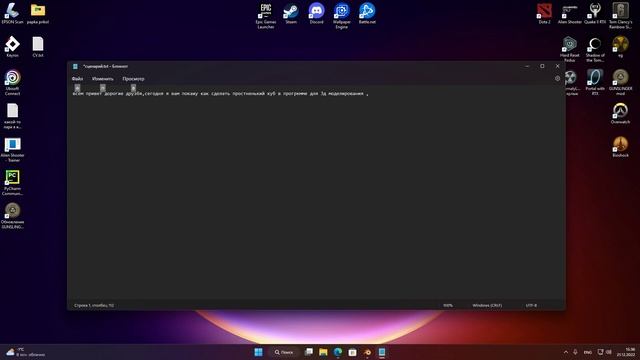640x360 pixels.
Task: Open the Просмотр menu in Notepad
Action: [133, 79]
